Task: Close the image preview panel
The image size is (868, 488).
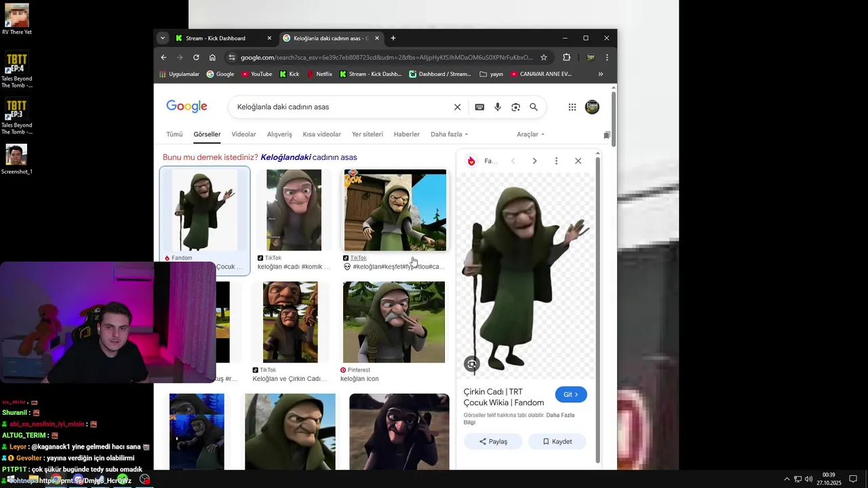Action: [578, 161]
